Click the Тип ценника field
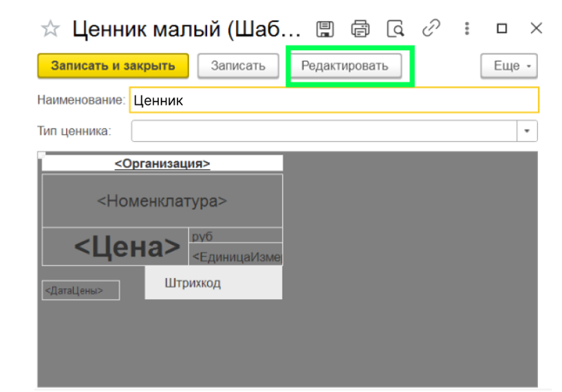This screenshot has width=562, height=392. tap(324, 131)
